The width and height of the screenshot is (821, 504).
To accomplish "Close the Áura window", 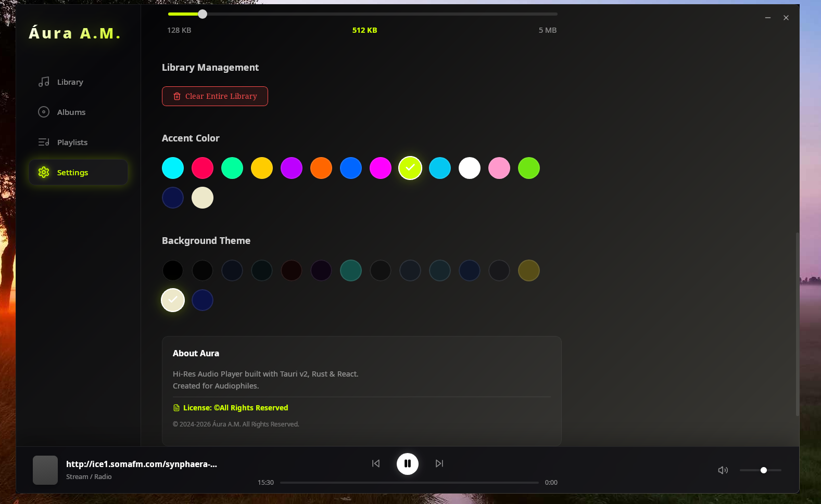I will [786, 18].
